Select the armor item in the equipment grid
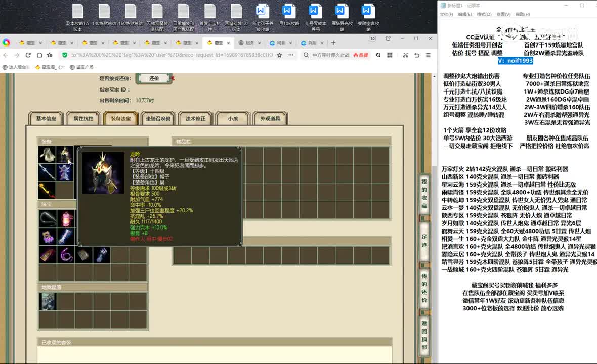 click(x=65, y=172)
